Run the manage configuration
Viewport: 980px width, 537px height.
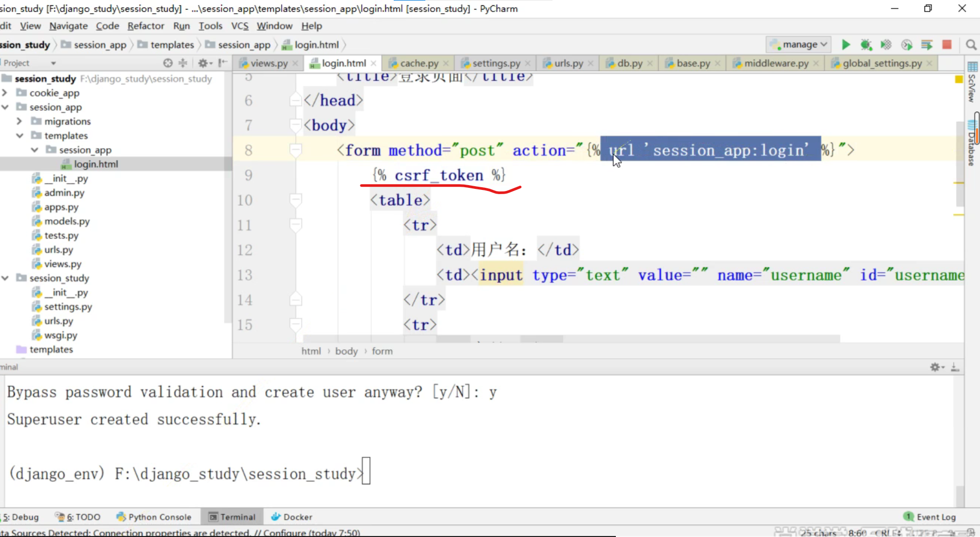(845, 45)
